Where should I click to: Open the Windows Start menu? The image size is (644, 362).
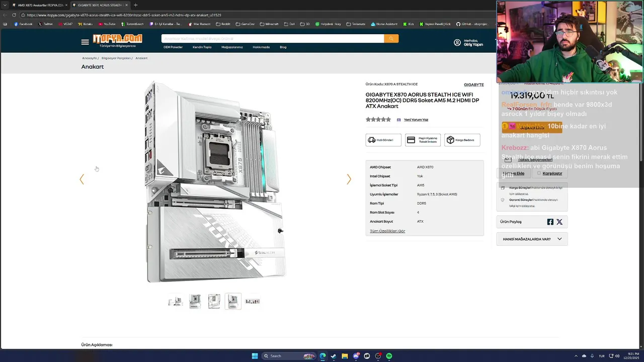(x=255, y=356)
